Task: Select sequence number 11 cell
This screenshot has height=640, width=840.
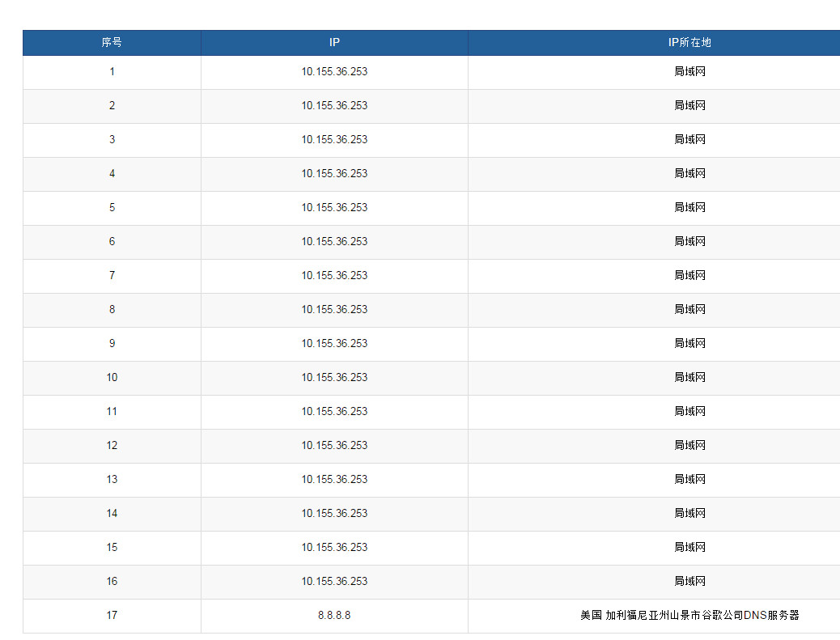Action: (112, 411)
